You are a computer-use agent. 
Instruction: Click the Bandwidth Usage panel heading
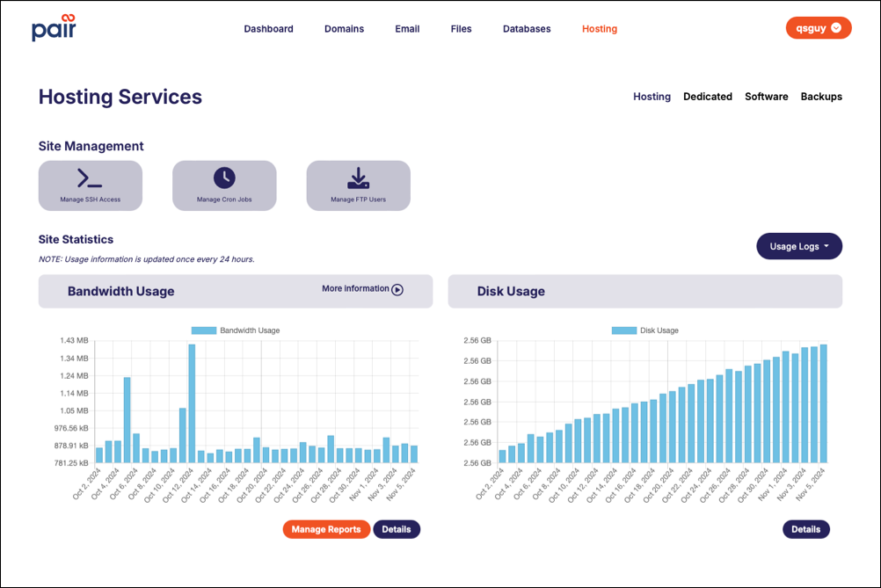(x=120, y=292)
